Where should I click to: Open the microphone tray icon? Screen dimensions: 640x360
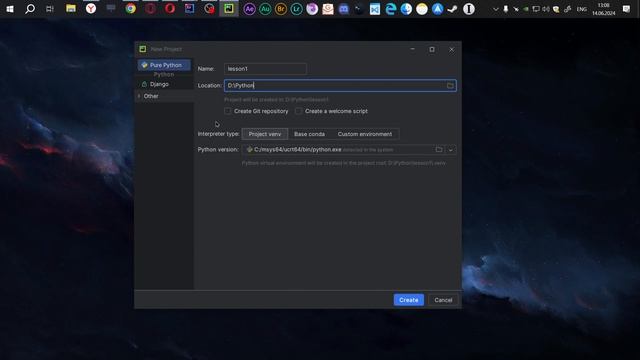(506, 9)
